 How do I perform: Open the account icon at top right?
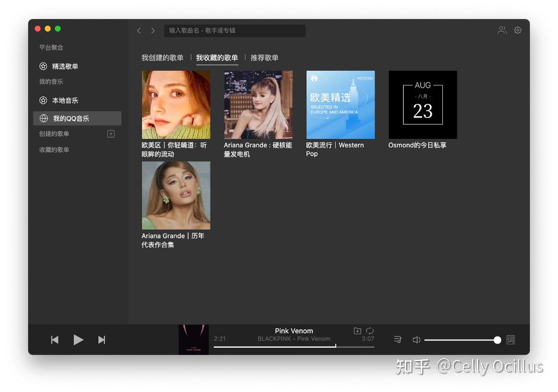[x=502, y=30]
